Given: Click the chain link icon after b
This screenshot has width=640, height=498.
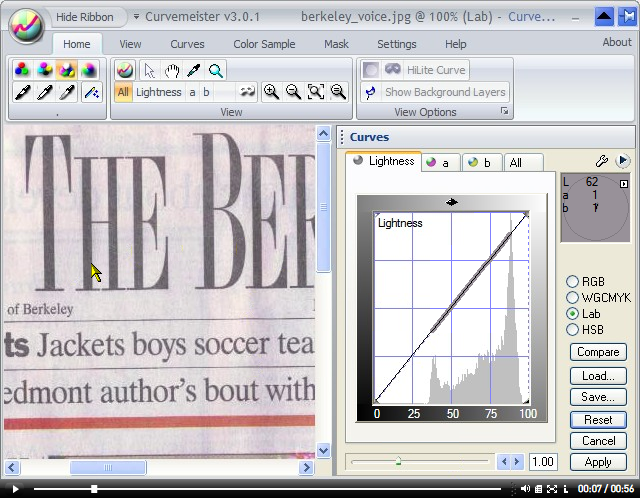Looking at the screenshot, I should coord(247,92).
